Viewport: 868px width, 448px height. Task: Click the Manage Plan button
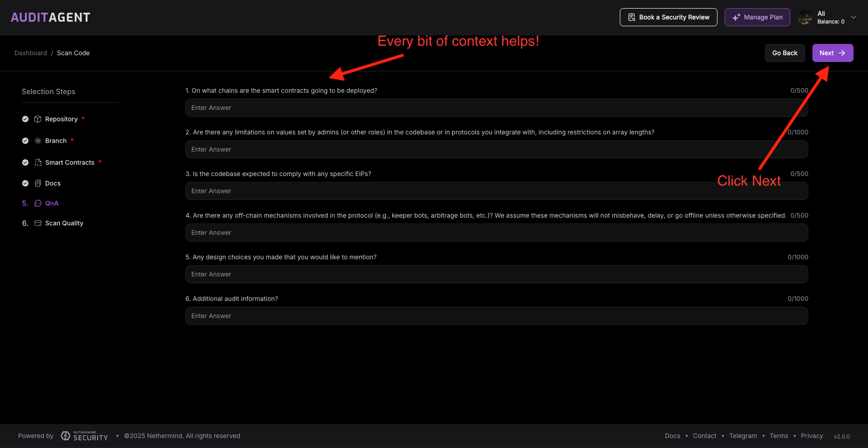[757, 17]
